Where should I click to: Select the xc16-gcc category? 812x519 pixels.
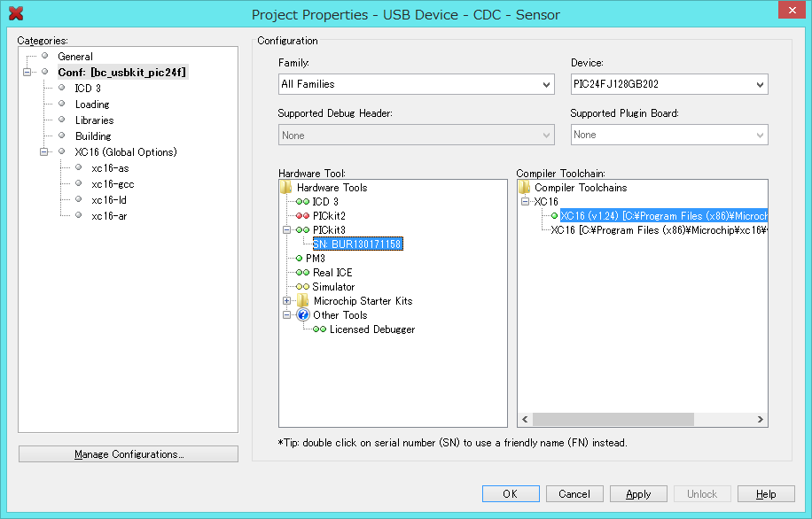[x=113, y=184]
